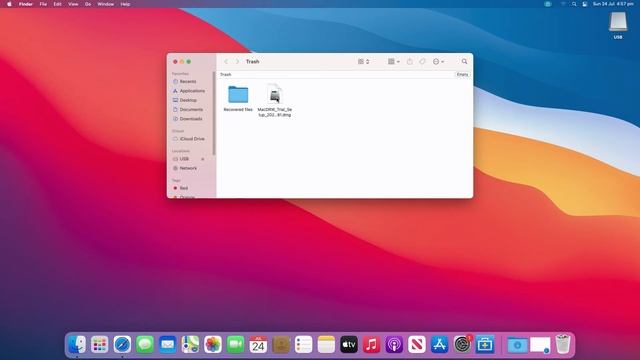Launch Safari from the Dock

[122, 344]
